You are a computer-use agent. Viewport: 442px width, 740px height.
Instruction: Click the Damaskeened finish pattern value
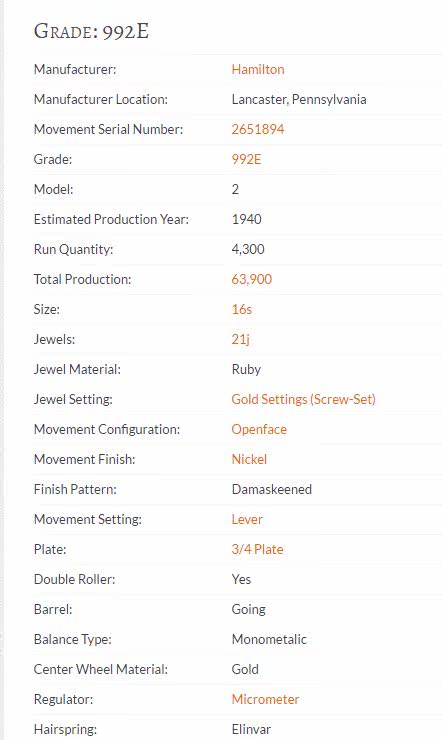pos(271,489)
